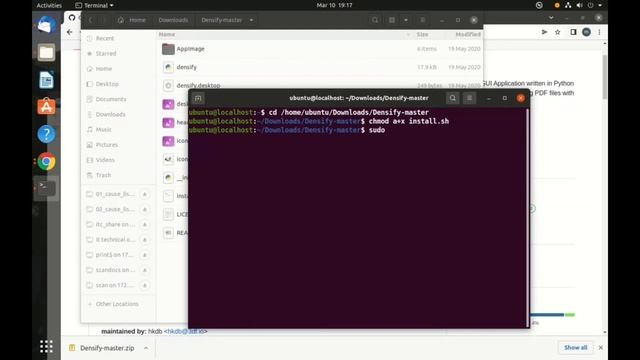Image resolution: width=640 pixels, height=360 pixels.
Task: Eject the scandocs network mount
Action: (144, 270)
